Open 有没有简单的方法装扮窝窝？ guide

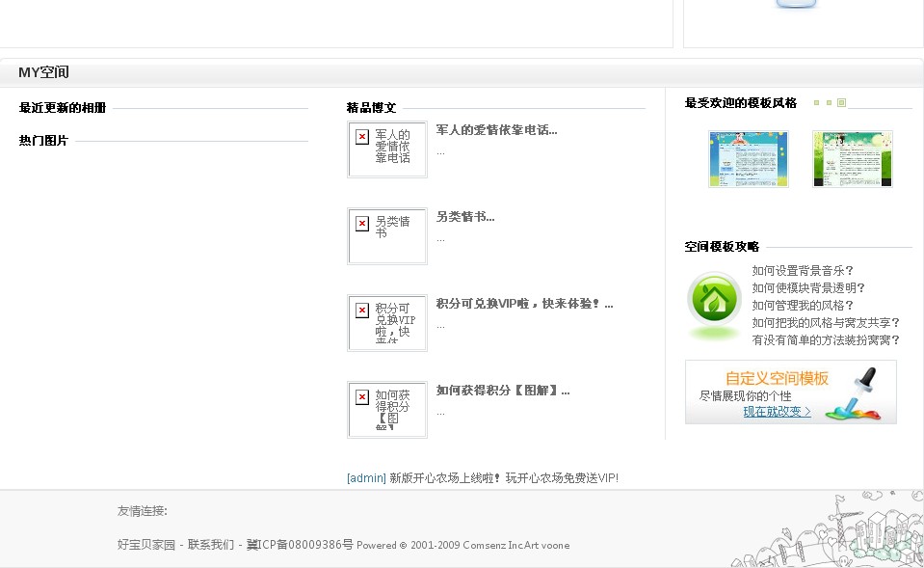coord(826,339)
